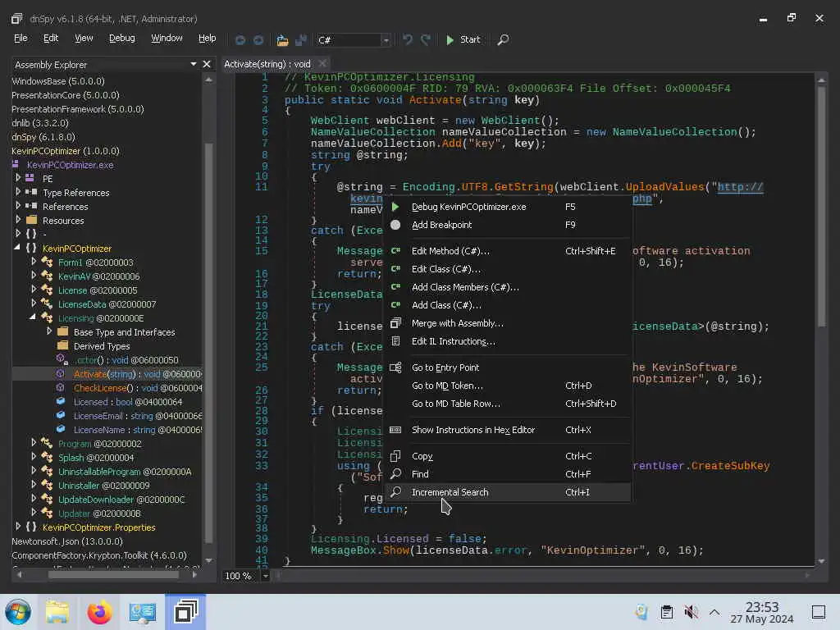Image resolution: width=840 pixels, height=630 pixels.
Task: Select the Licensed : bool field
Action: tap(128, 402)
